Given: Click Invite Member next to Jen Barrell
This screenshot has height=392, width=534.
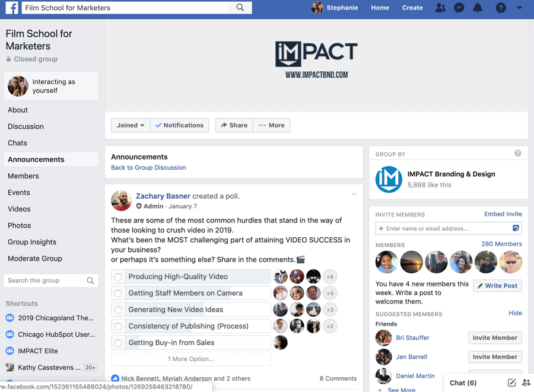Looking at the screenshot, I should 495,356.
